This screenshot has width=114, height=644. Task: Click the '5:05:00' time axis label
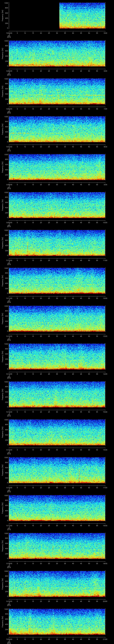pyautogui.click(x=9, y=71)
